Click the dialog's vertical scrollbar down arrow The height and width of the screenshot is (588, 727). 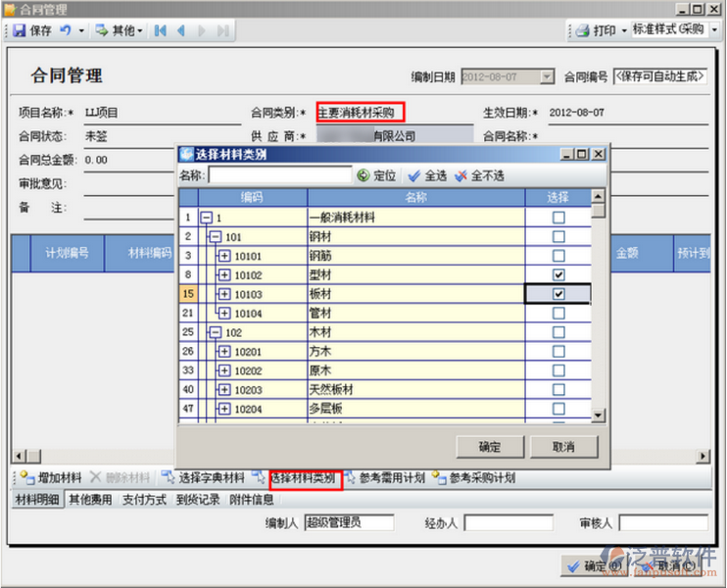(x=599, y=416)
